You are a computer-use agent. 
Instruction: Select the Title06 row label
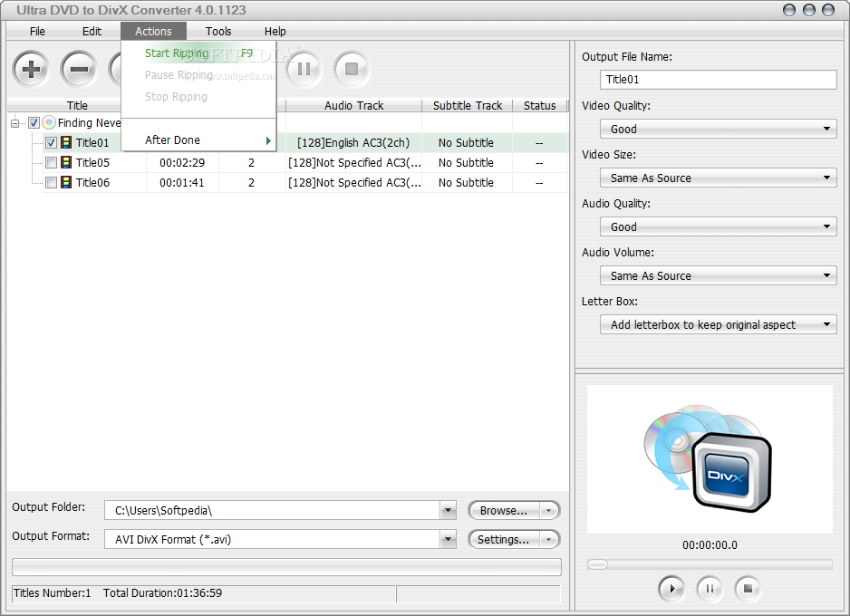coord(92,183)
